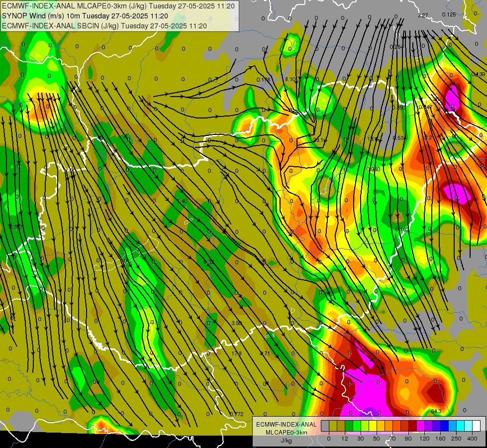Click the 4.71 value on the map
Screen dimensions: 487x448
265,353
